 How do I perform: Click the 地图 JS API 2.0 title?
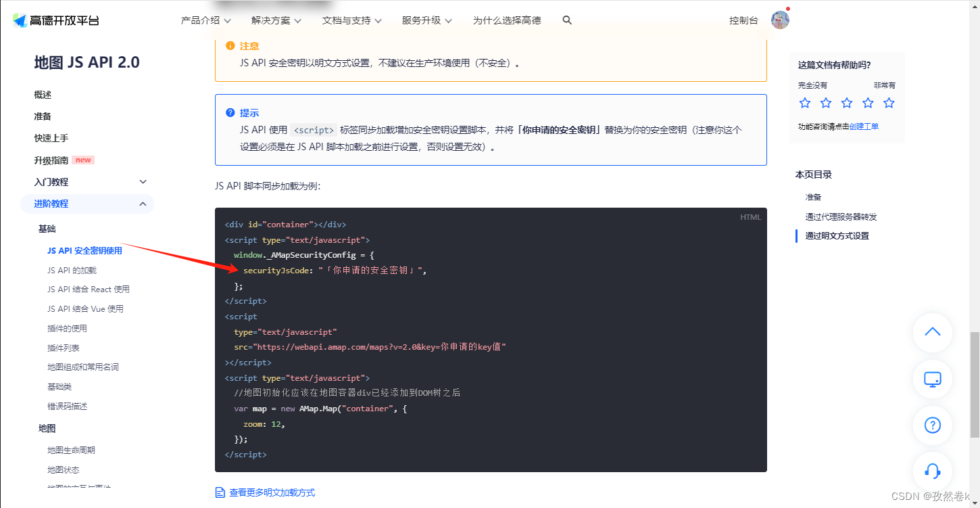[87, 62]
